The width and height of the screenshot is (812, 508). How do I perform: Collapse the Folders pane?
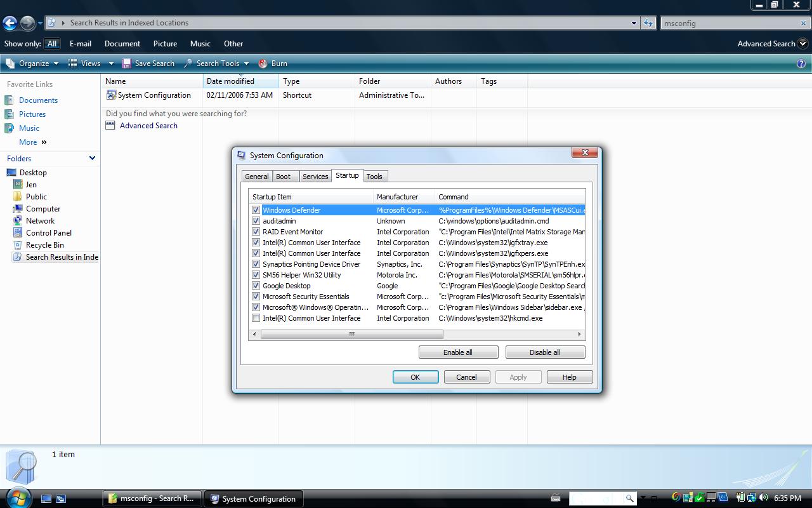tap(92, 158)
